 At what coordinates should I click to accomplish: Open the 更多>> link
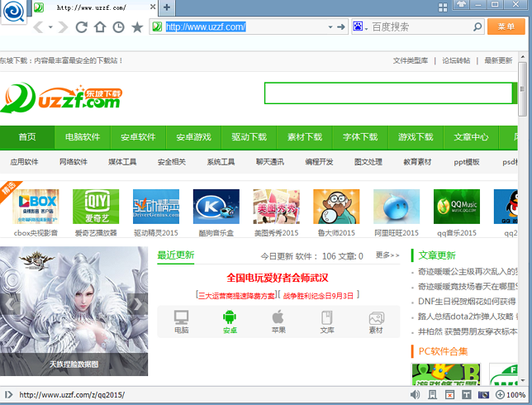coord(387,255)
